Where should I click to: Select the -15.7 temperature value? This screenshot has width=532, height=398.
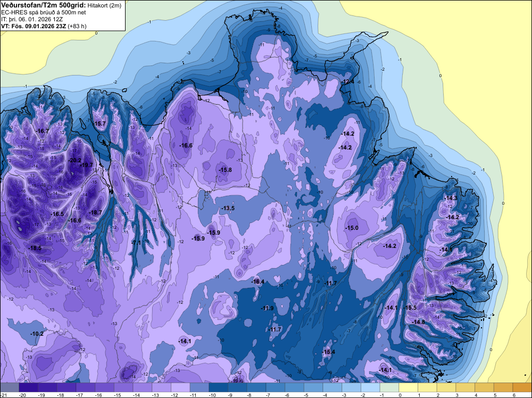pos(100,123)
